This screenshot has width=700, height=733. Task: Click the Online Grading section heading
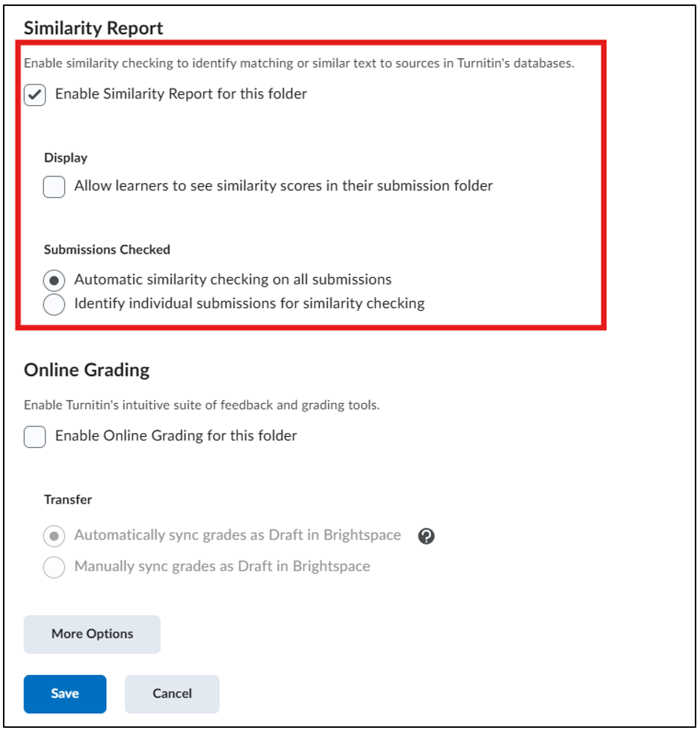click(x=87, y=370)
